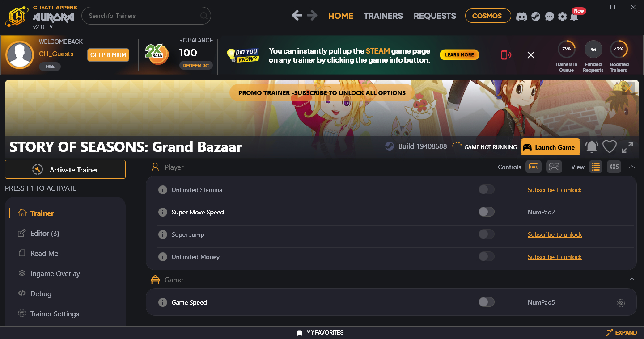The width and height of the screenshot is (644, 339).
Task: Open settings gear in top bar
Action: [x=562, y=17]
